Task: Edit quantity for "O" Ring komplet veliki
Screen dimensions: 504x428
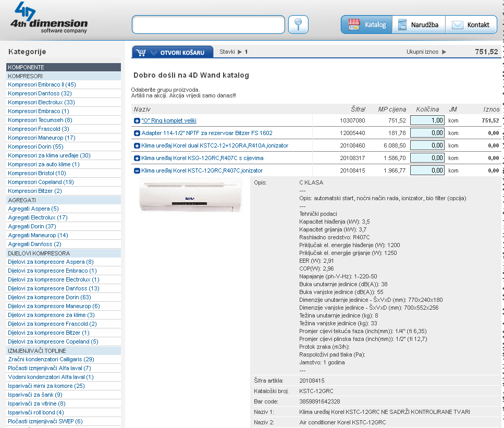Action: tap(427, 120)
